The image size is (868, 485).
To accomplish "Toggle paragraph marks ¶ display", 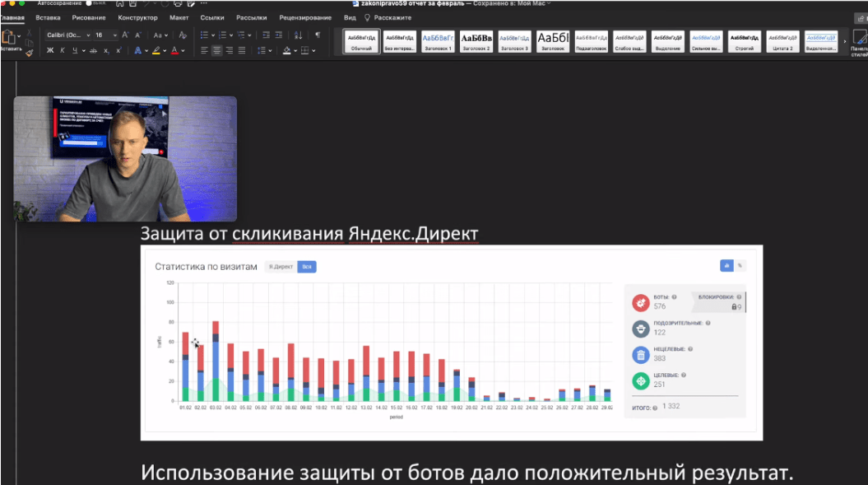I will (318, 35).
